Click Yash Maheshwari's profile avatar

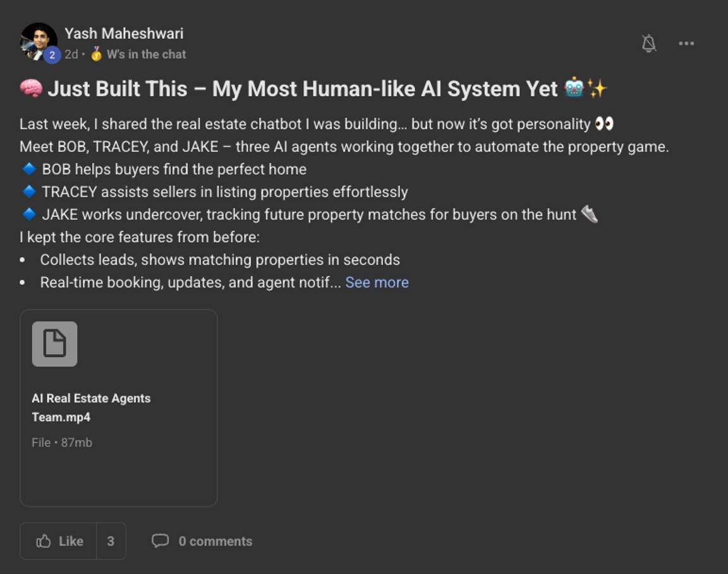click(x=39, y=42)
